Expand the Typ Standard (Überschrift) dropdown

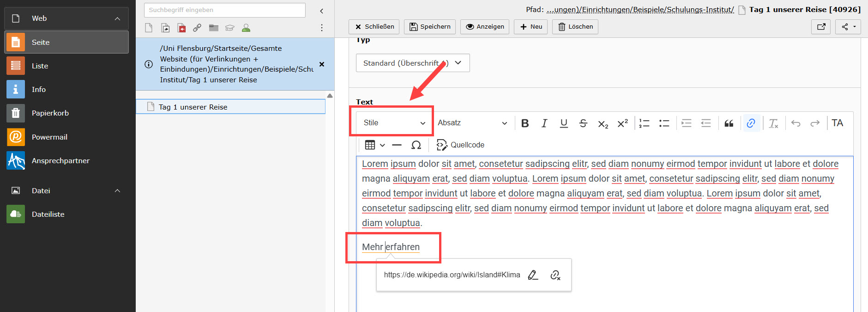[x=412, y=63]
